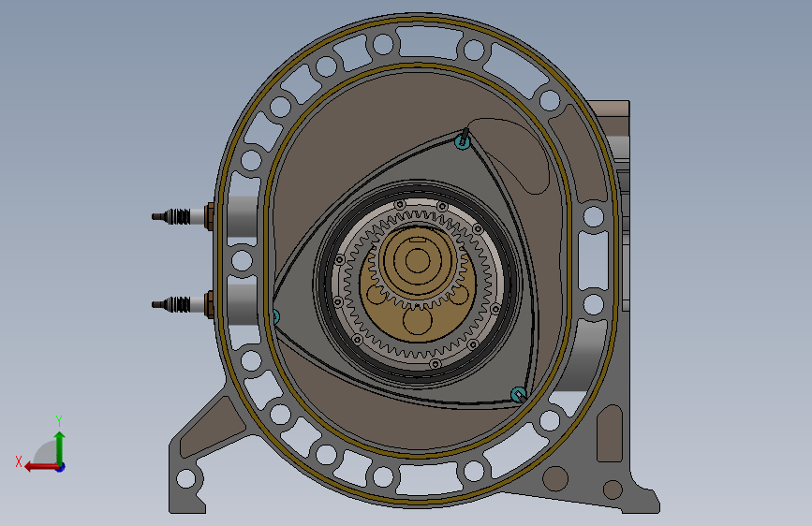The height and width of the screenshot is (526, 812).
Task: Click the X label of the coordinate triad
Action: tap(19, 461)
